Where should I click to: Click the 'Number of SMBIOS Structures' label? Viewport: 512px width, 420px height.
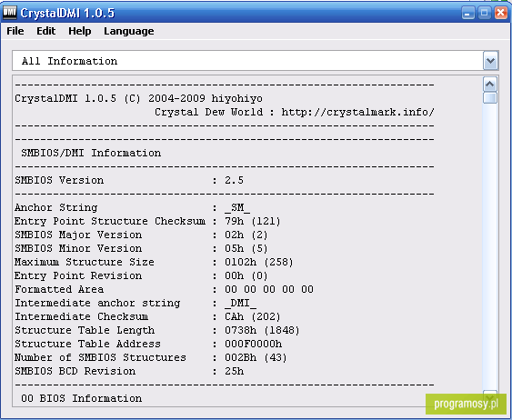(x=100, y=357)
